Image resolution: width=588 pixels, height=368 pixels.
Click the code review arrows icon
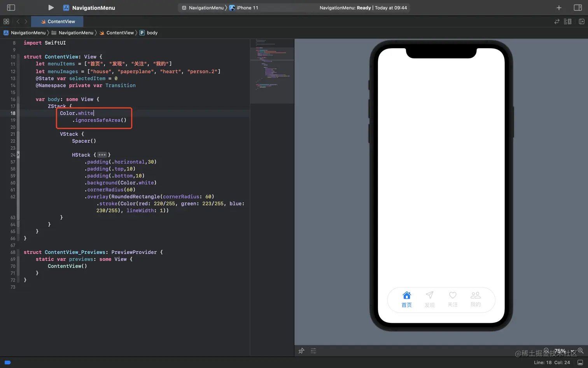pyautogui.click(x=557, y=21)
